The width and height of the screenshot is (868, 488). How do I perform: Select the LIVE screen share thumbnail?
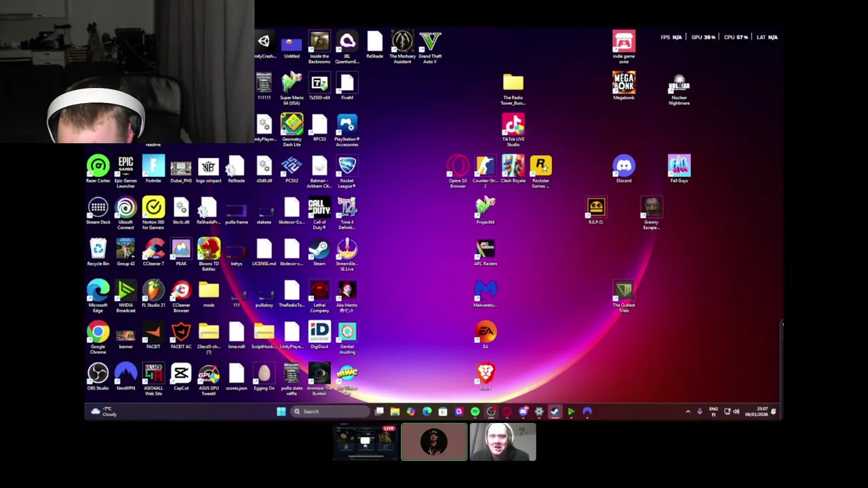[366, 442]
